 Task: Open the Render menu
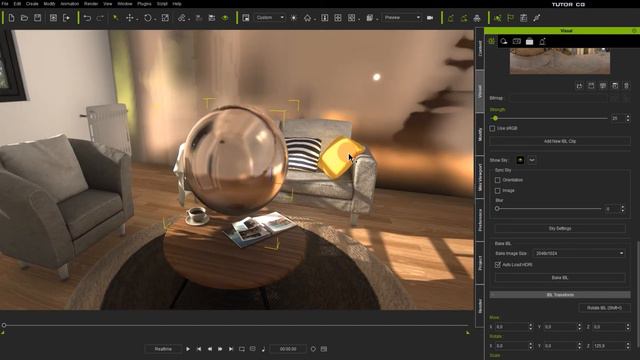[x=91, y=4]
